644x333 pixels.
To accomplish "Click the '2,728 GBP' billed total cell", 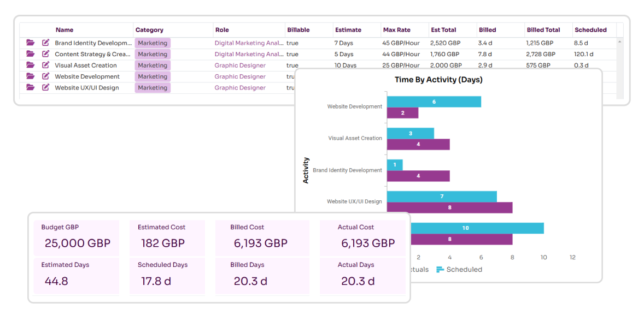I will tap(541, 54).
